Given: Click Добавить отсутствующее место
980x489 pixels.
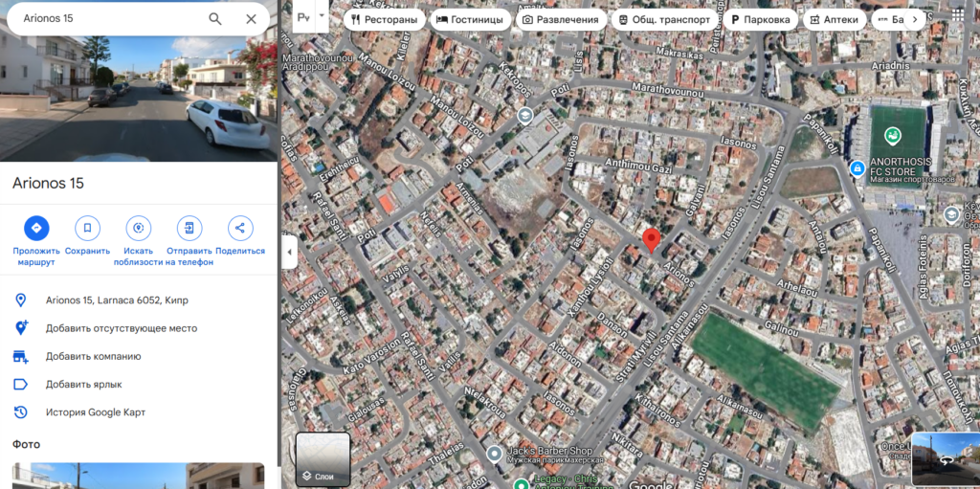Looking at the screenshot, I should [x=122, y=328].
